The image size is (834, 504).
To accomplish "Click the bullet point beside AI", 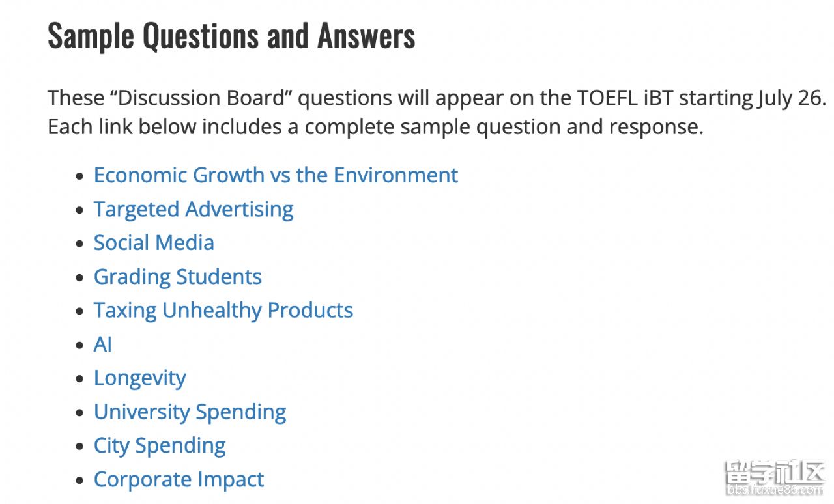I will (x=79, y=345).
